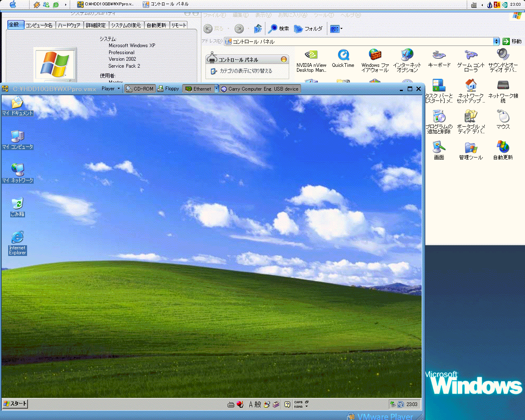Screen dimensions: 525x420
Task: Open the ゲーム コントローラ icon
Action: tap(471, 61)
